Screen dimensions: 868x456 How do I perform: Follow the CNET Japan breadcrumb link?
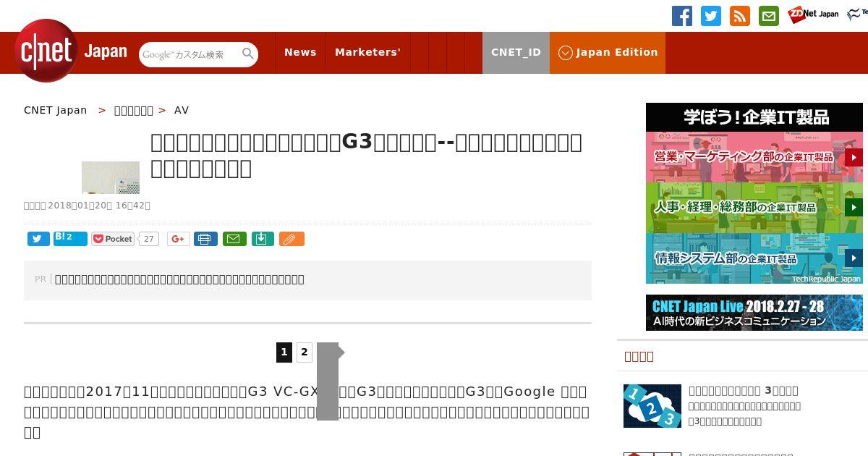(56, 110)
